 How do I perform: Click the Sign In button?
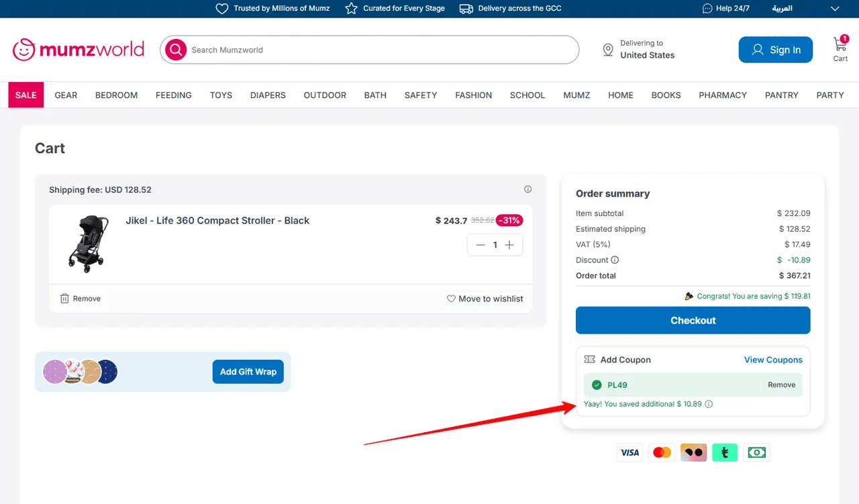(x=776, y=50)
